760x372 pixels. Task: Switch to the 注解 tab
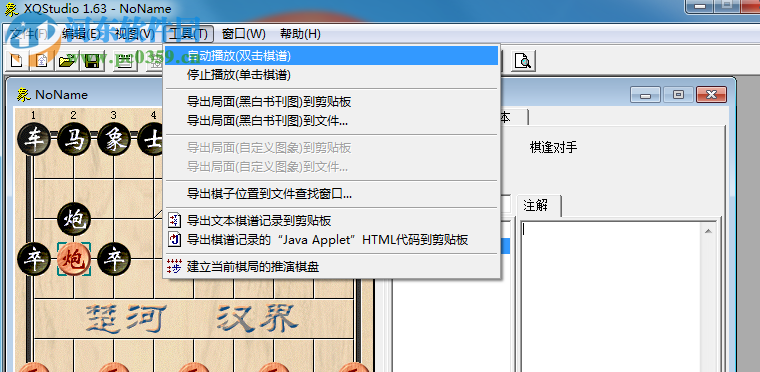[539, 206]
